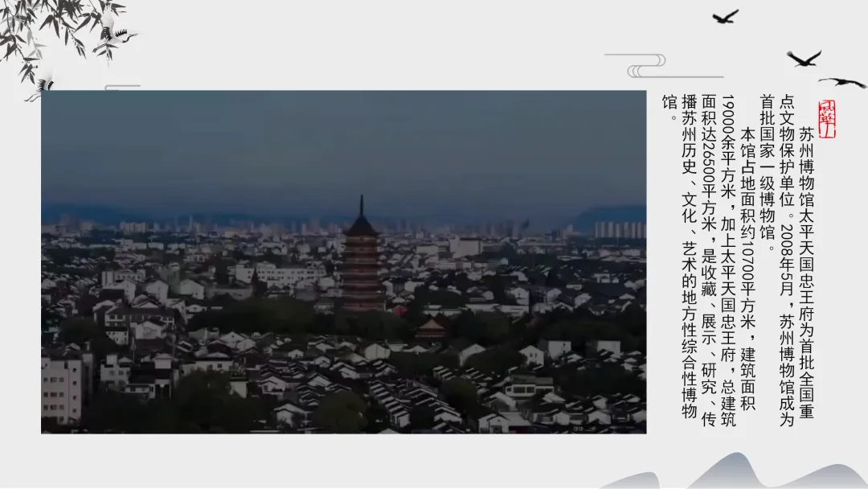Click the text column '首批国家一级博物馆。'

[768, 172]
